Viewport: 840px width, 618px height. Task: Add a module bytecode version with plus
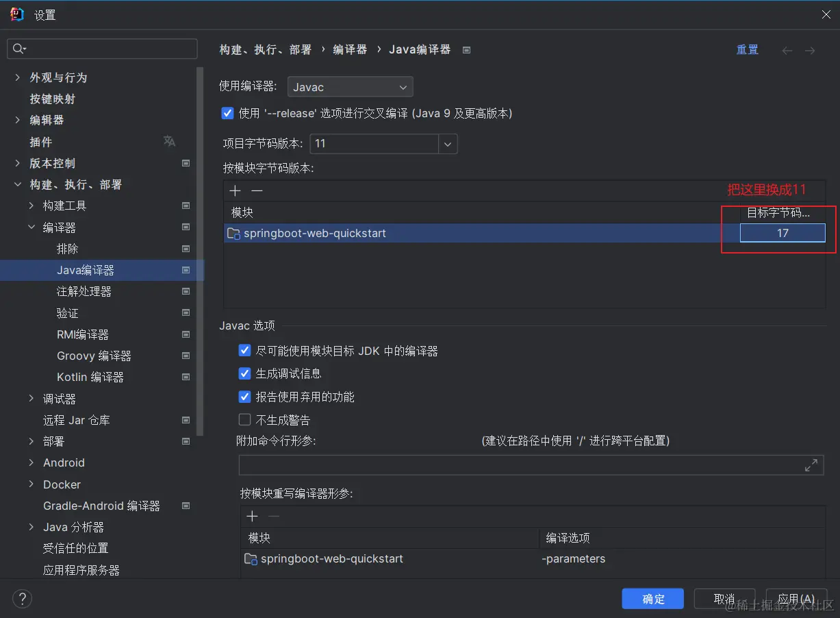[x=235, y=190]
